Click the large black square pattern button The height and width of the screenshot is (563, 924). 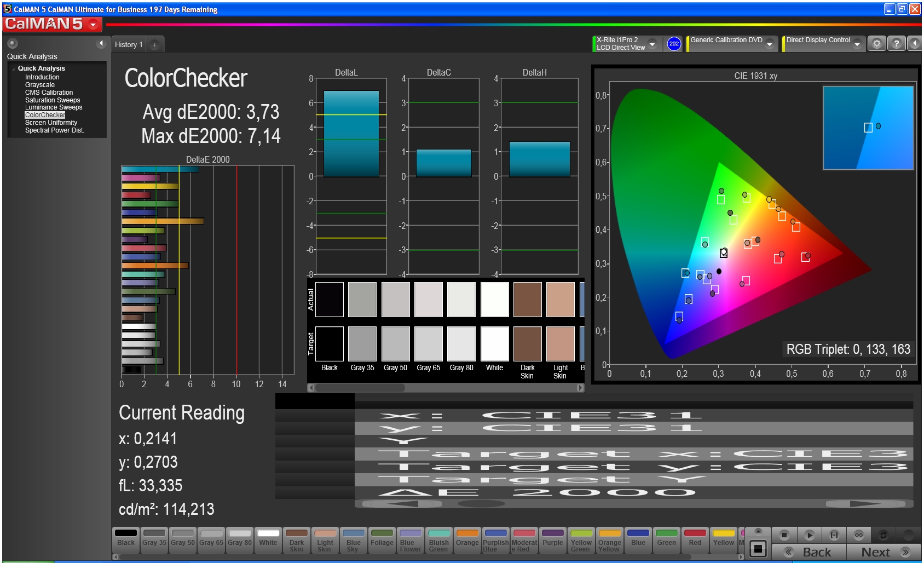point(758,548)
